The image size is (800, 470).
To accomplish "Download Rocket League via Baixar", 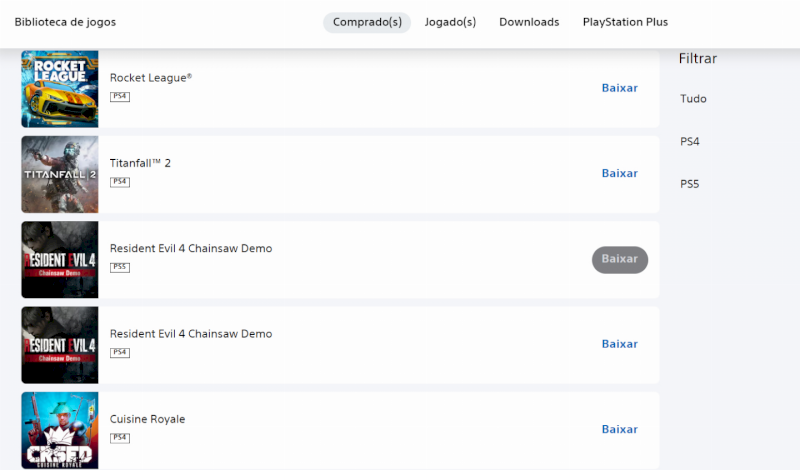I will (619, 88).
